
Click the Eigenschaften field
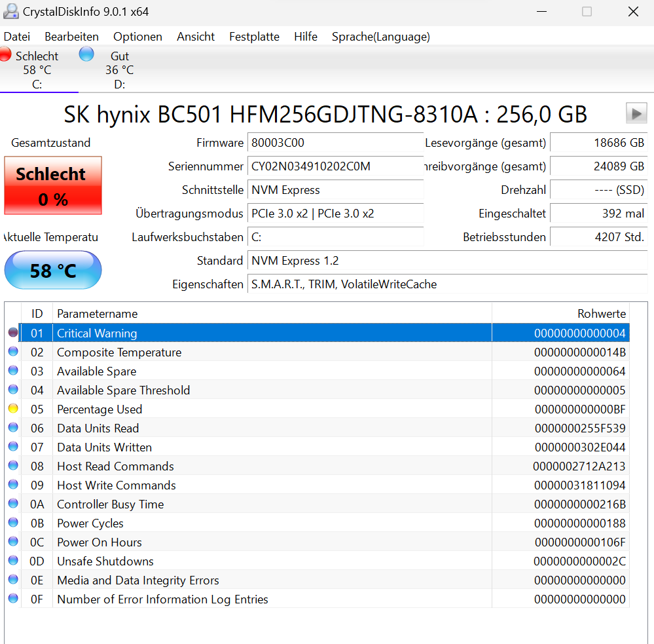(x=447, y=284)
